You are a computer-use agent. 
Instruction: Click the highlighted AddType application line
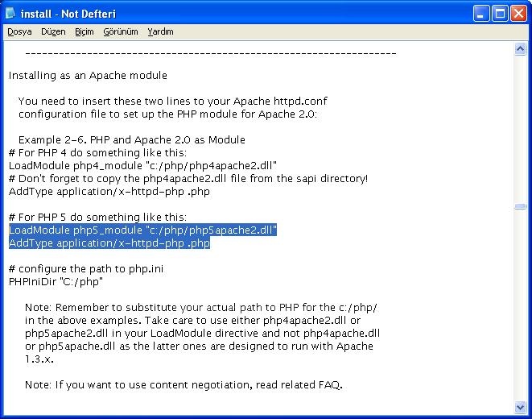(x=109, y=243)
